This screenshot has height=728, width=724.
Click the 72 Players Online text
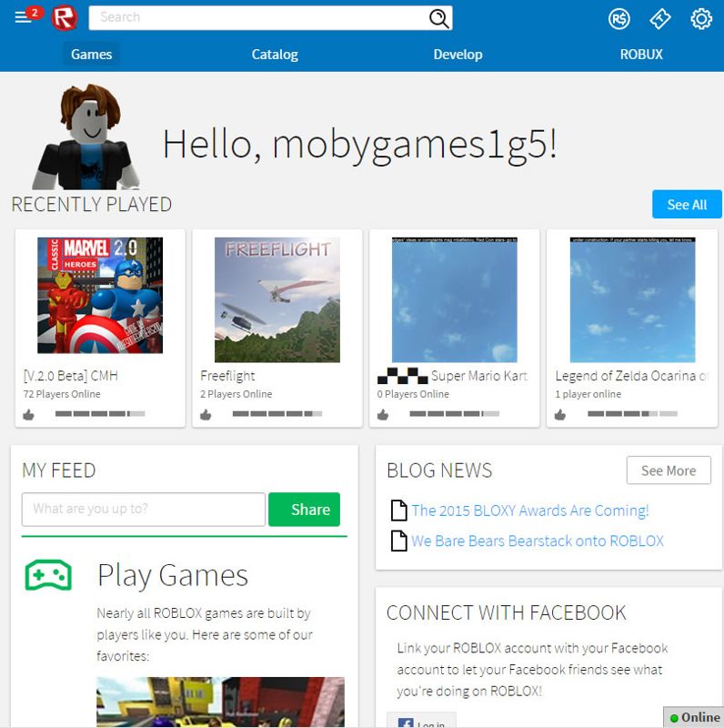click(x=62, y=394)
